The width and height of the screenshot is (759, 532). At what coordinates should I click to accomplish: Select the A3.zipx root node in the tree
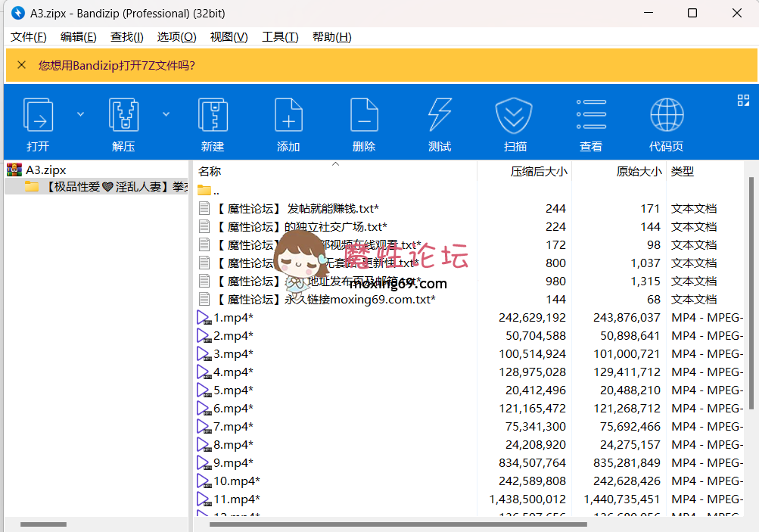[46, 170]
